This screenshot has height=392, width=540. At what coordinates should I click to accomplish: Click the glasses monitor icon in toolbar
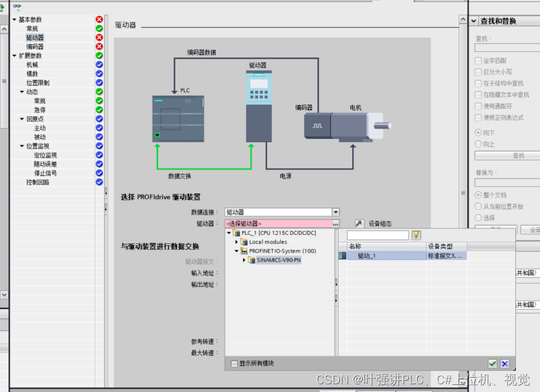coord(17,7)
